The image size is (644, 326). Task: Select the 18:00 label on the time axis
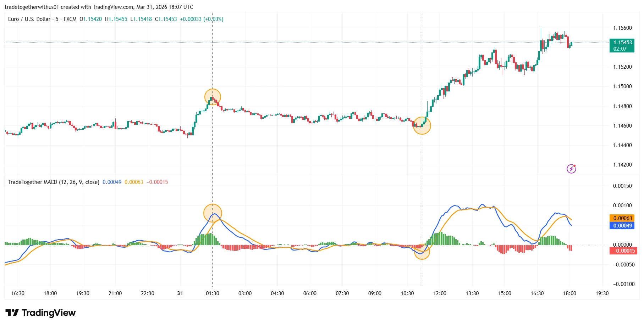[x=51, y=293]
